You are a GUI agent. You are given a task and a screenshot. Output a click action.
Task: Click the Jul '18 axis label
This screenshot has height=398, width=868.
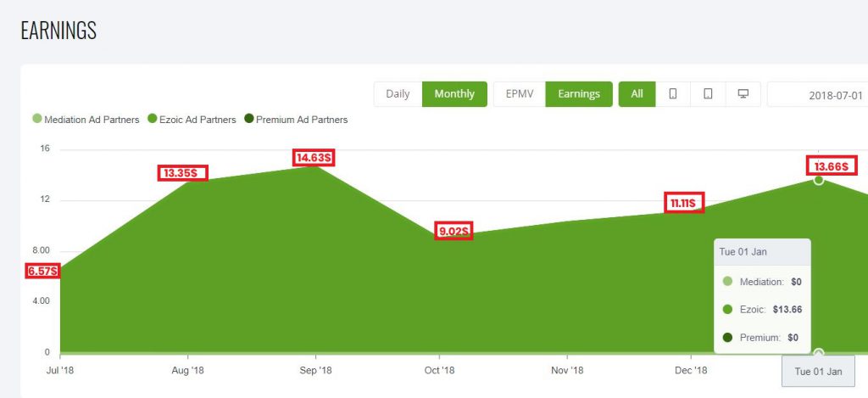point(59,371)
